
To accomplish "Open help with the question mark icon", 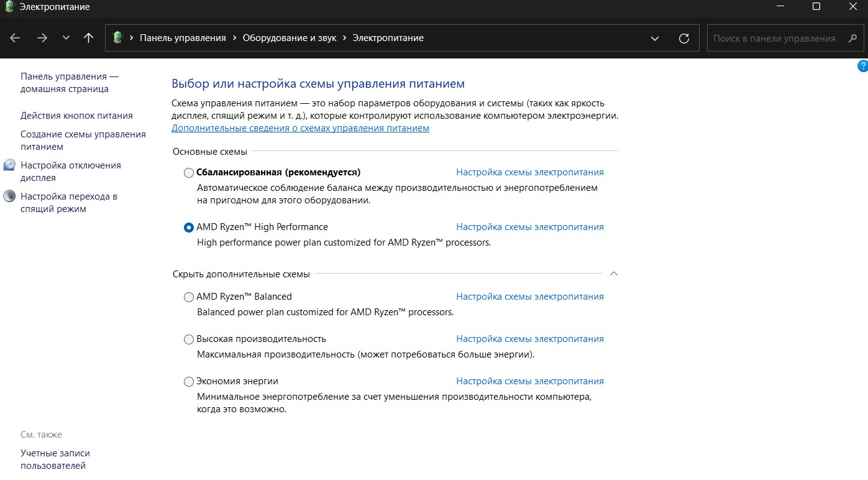I will [862, 66].
